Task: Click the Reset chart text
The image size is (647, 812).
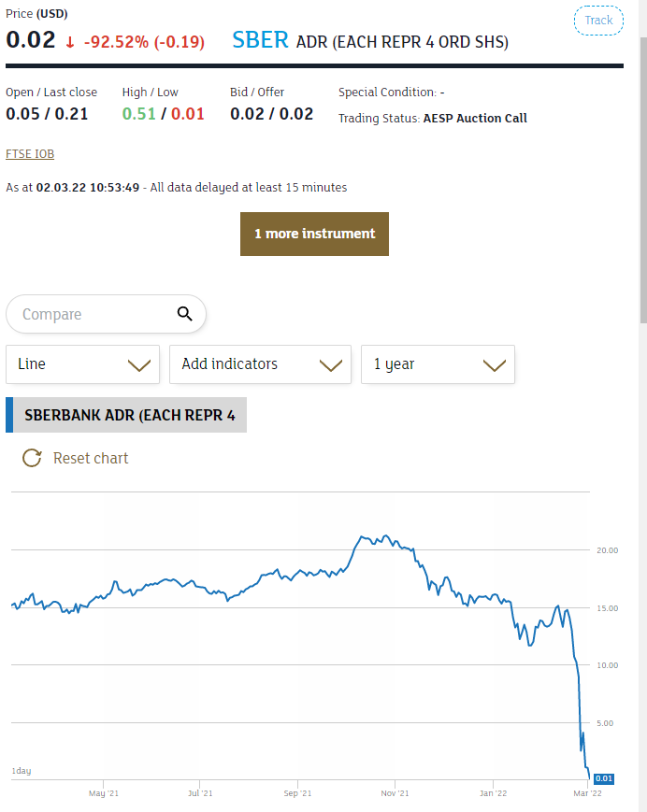Action: pyautogui.click(x=91, y=458)
